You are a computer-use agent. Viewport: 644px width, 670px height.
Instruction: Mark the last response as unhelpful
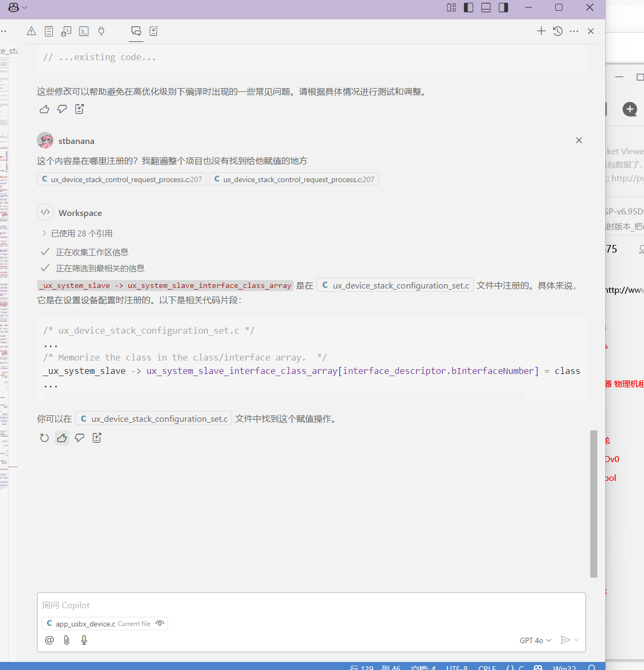pyautogui.click(x=79, y=438)
